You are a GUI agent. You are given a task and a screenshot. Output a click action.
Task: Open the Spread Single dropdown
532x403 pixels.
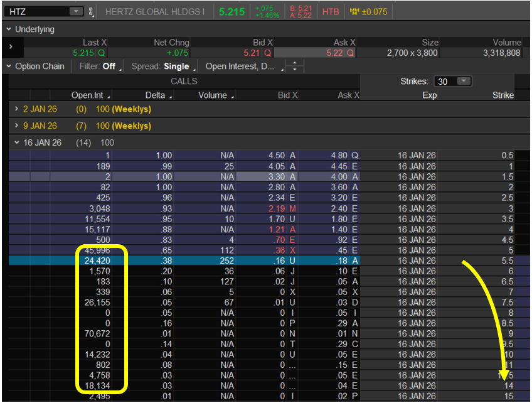[x=163, y=66]
